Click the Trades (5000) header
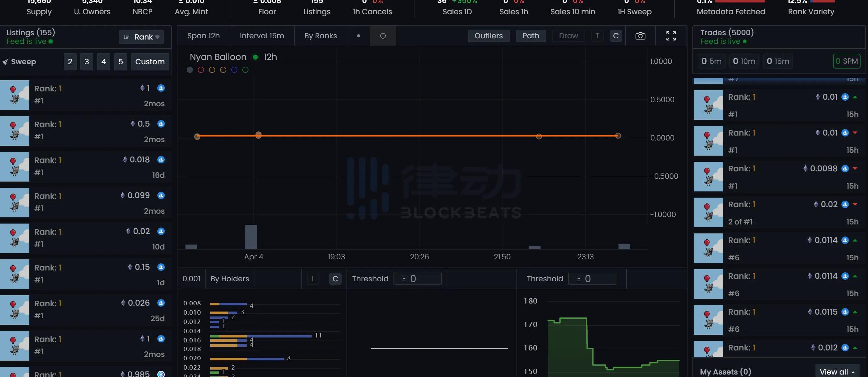 (x=727, y=32)
